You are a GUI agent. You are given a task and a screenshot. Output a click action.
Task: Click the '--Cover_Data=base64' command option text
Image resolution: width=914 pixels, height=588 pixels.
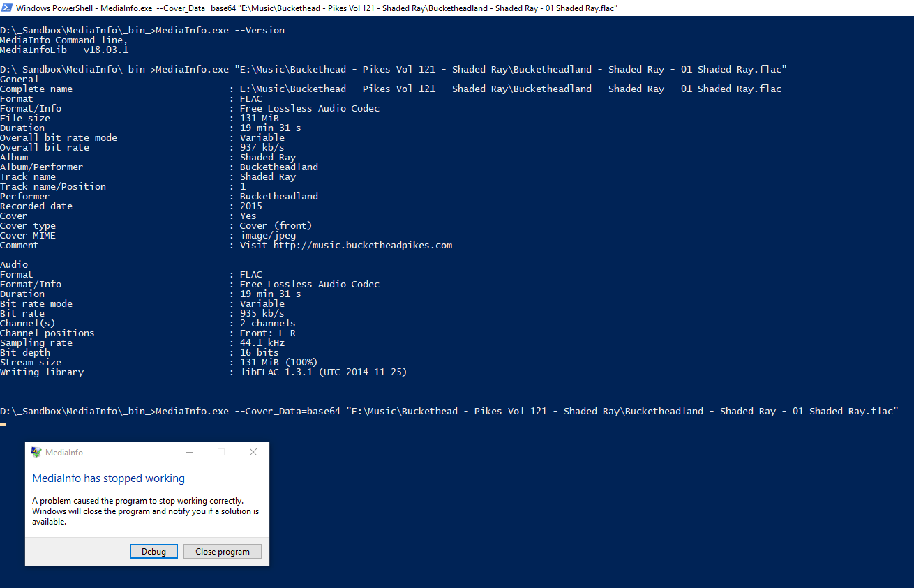[x=287, y=411]
